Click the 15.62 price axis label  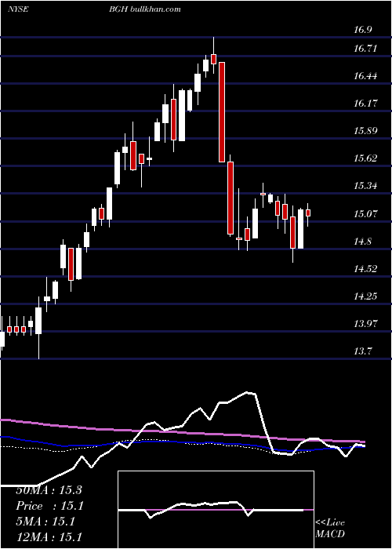[x=365, y=158]
